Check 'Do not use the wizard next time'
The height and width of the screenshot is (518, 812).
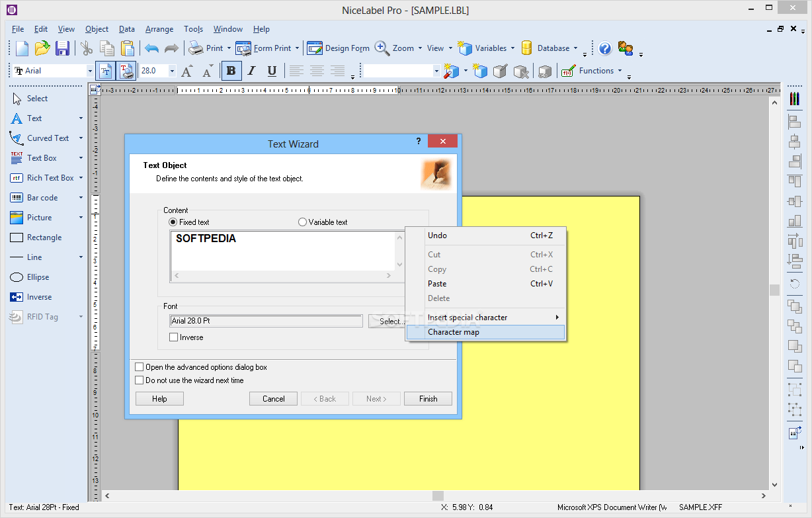[140, 380]
